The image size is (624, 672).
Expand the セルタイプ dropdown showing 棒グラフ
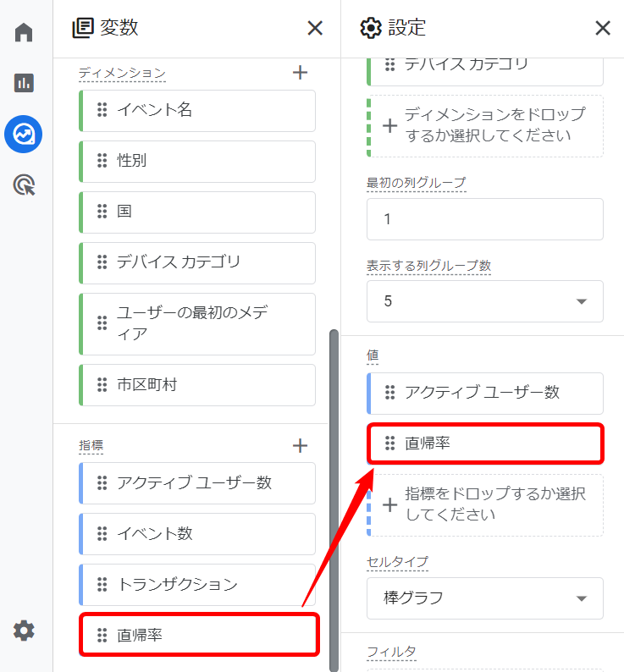pos(484,598)
